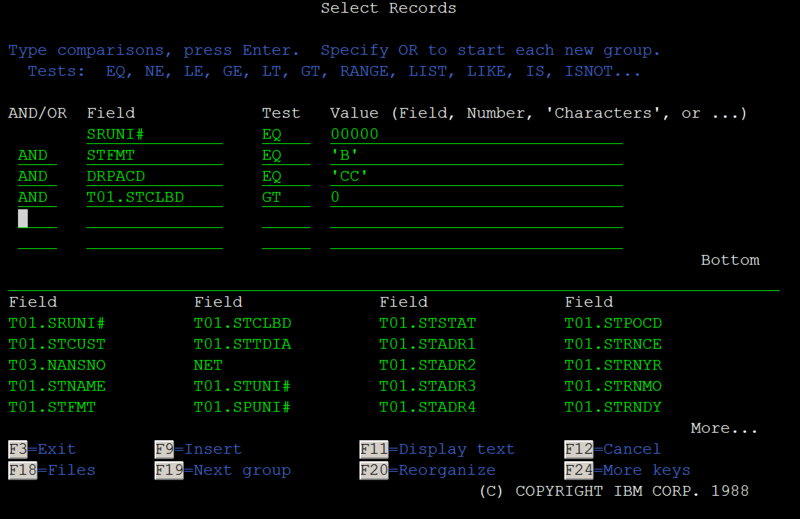800x519 pixels.
Task: Select T01.STCLBD in the field list
Action: pyautogui.click(x=242, y=324)
